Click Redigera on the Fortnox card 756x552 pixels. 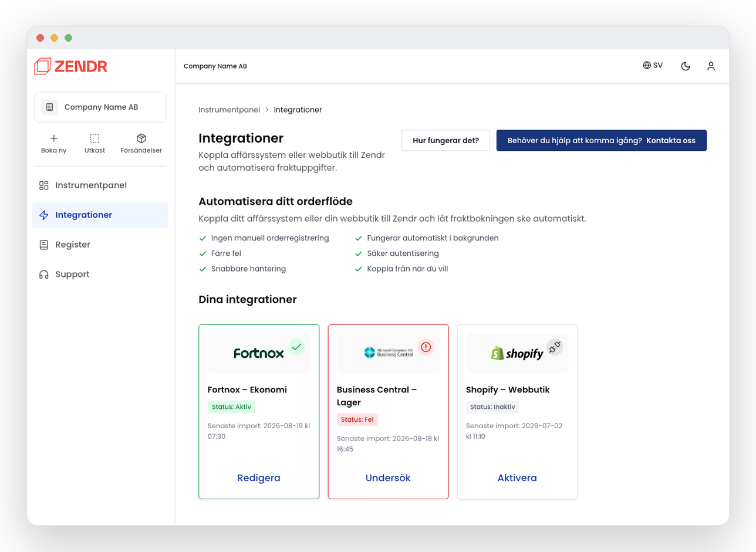point(259,478)
